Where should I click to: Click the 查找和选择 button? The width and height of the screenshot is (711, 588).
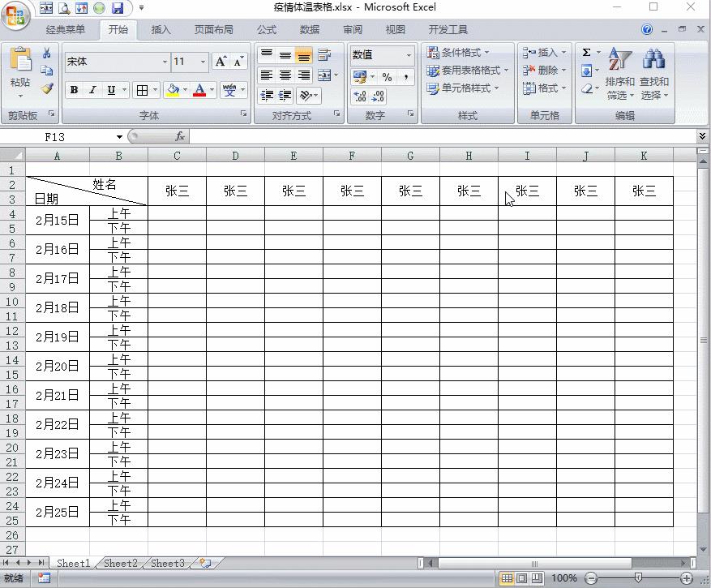654,74
